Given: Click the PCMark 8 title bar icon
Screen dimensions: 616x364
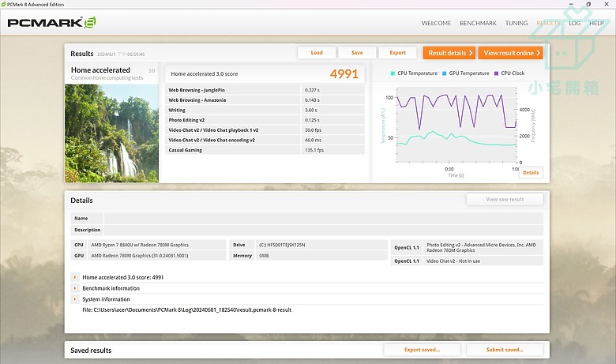Looking at the screenshot, I should 3,4.
